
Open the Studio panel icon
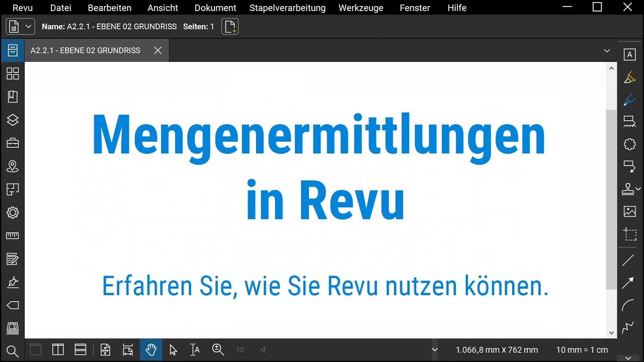(13, 328)
